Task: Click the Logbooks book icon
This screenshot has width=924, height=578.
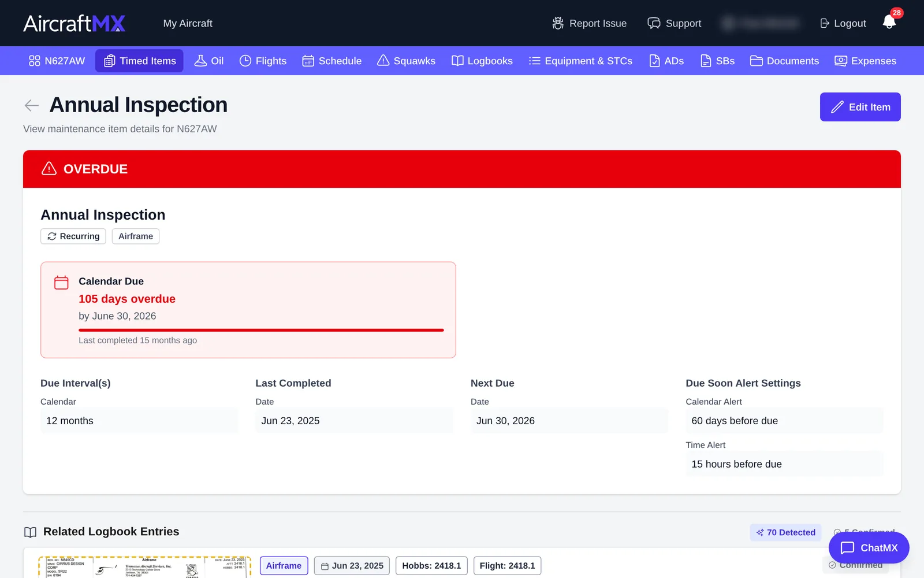Action: (457, 61)
